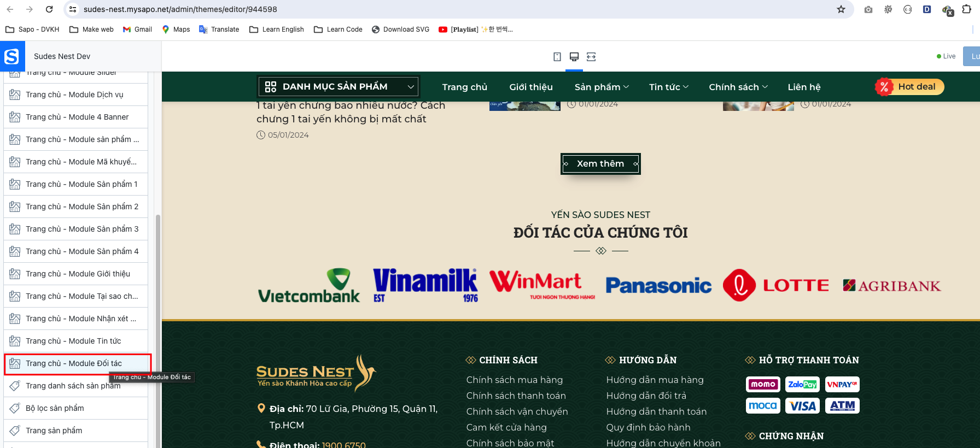The height and width of the screenshot is (448, 980).
Task: Select Trang chủ - Module Sản phẩm 3
Action: pos(75,229)
